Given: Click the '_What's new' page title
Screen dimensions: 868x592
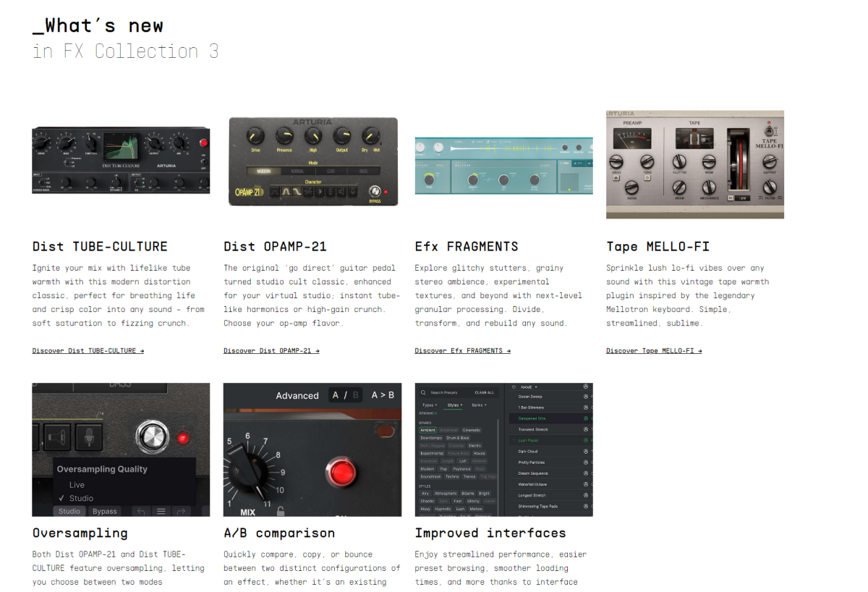Looking at the screenshot, I should tap(98, 25).
